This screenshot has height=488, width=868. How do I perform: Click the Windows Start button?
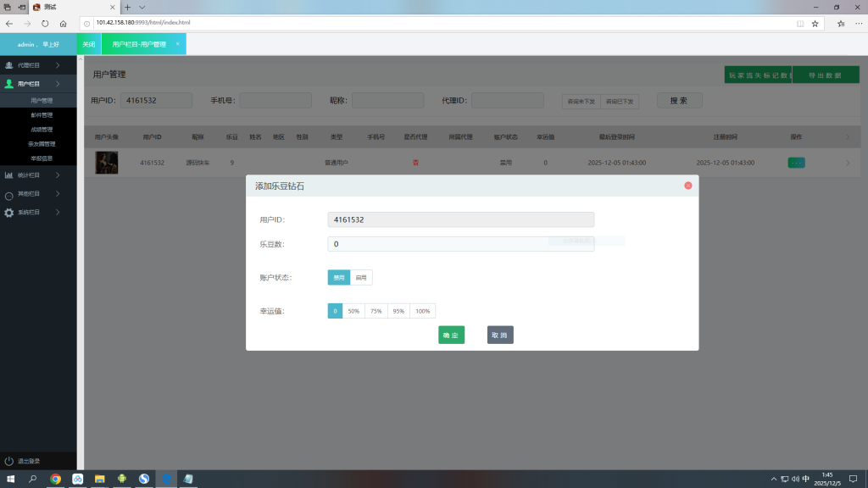tap(11, 479)
